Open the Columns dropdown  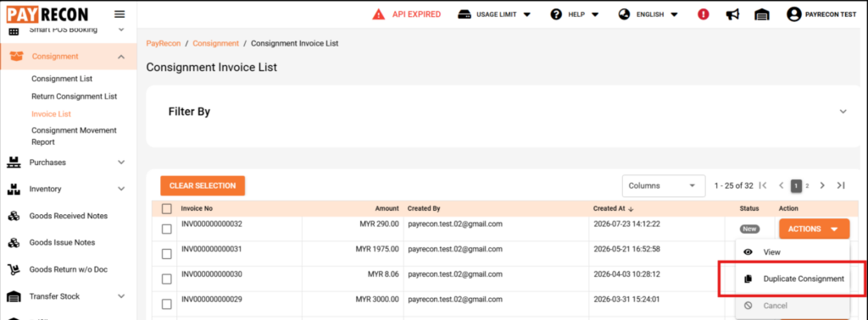click(x=664, y=185)
